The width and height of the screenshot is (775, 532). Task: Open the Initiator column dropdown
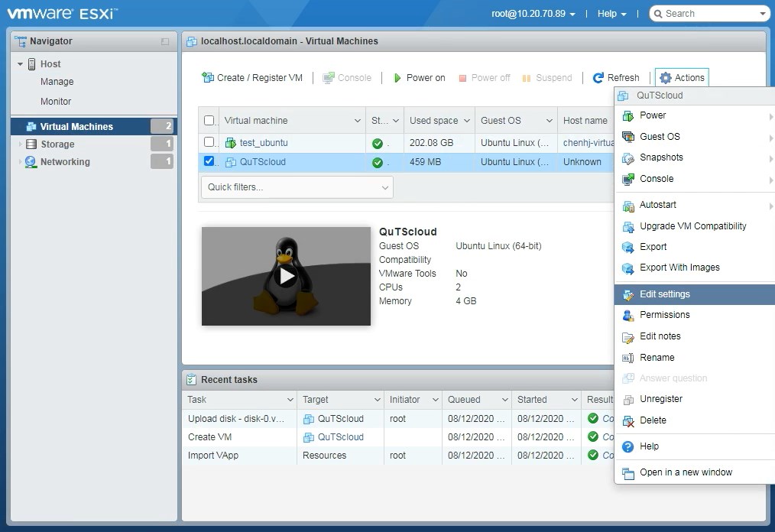coord(436,400)
